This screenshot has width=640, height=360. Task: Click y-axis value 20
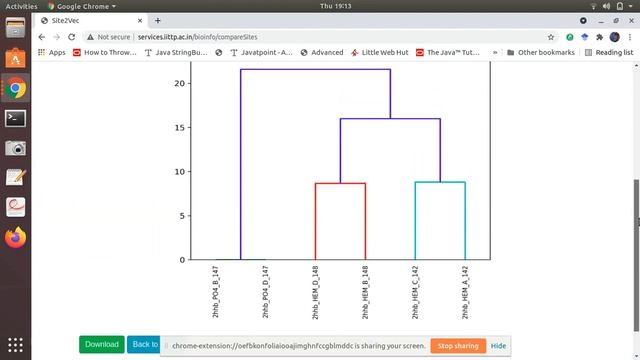tap(180, 83)
